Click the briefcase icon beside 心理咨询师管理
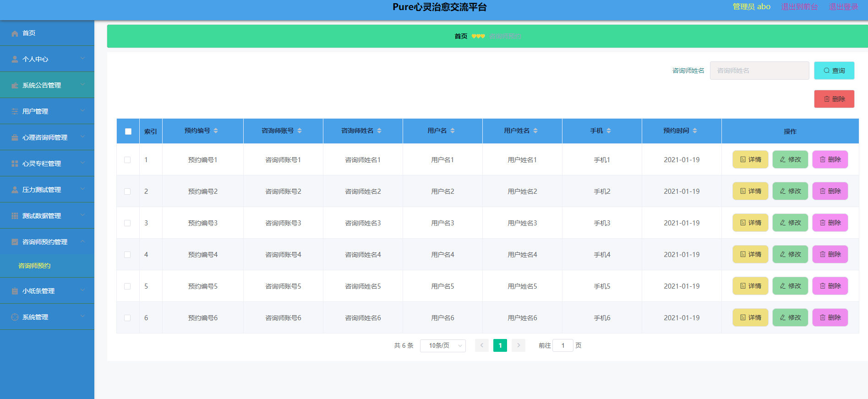 click(15, 138)
